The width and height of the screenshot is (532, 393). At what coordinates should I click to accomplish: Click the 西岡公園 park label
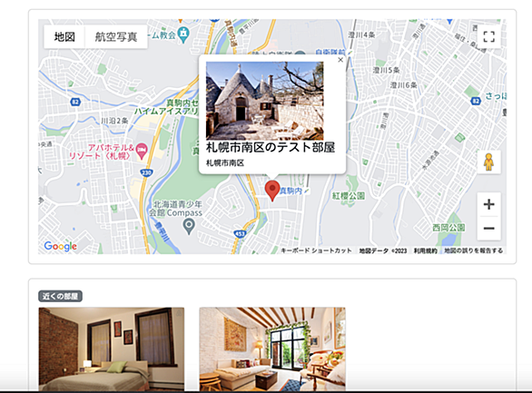coord(448,228)
